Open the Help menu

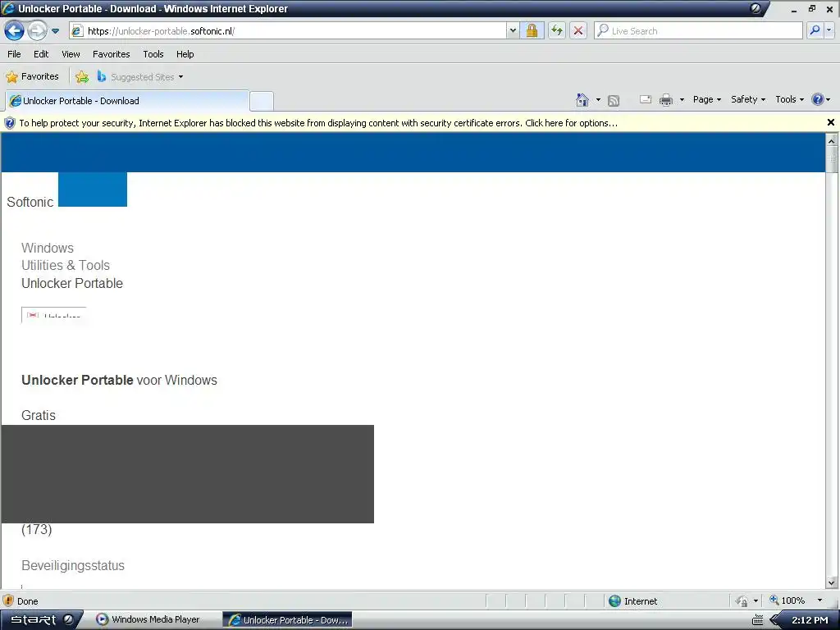click(185, 54)
